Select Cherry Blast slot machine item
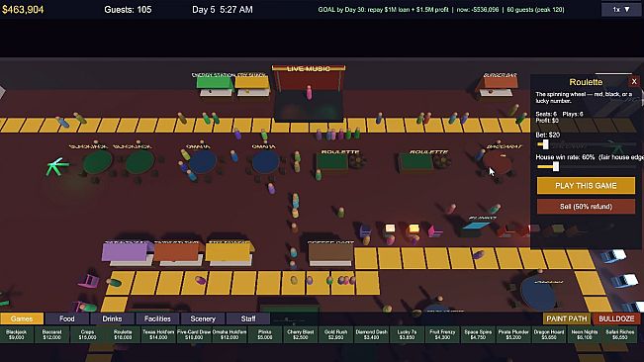 (300, 334)
